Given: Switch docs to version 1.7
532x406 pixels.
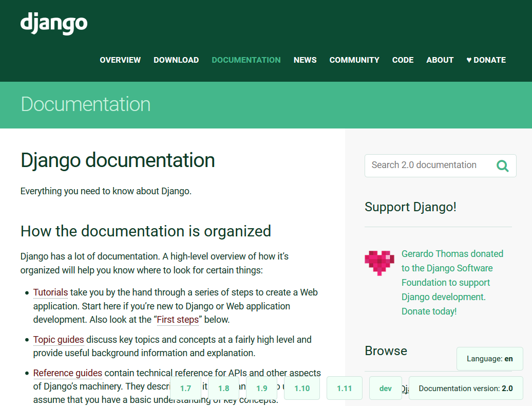Looking at the screenshot, I should pyautogui.click(x=185, y=389).
